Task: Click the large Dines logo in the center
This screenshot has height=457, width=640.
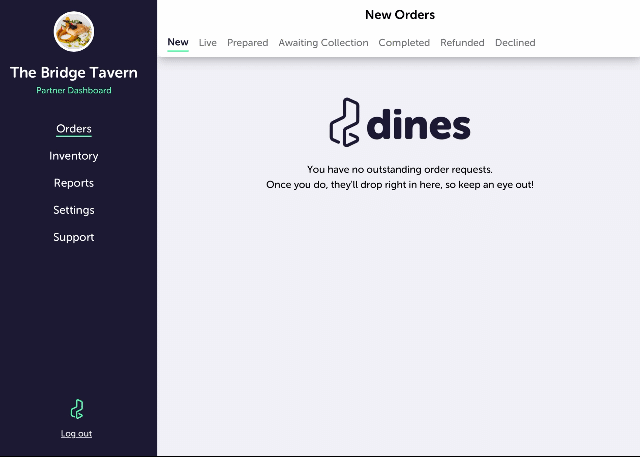Action: click(400, 122)
